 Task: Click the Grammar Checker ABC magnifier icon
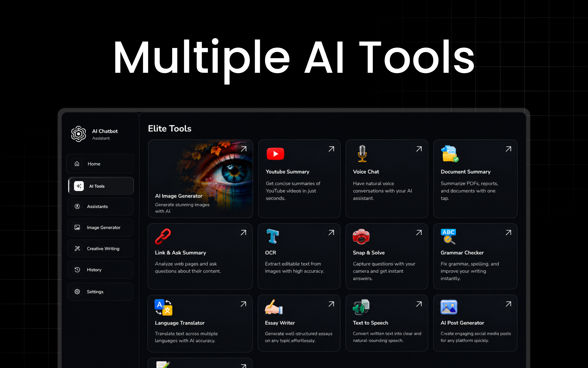[x=449, y=236]
